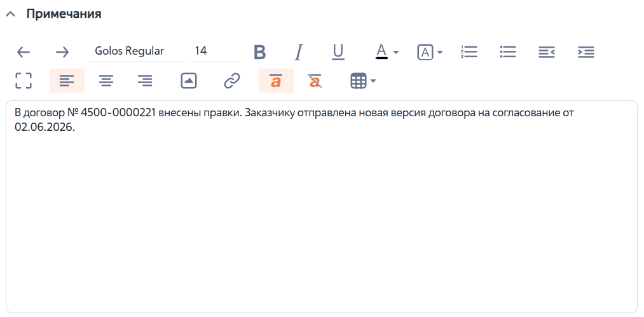The image size is (644, 317).
Task: Open text color dropdown arrow
Action: (x=396, y=52)
